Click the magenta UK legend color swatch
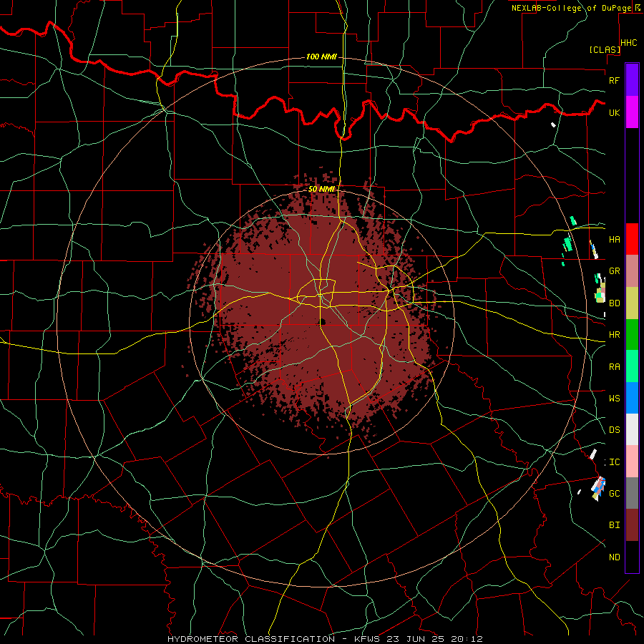 632,112
